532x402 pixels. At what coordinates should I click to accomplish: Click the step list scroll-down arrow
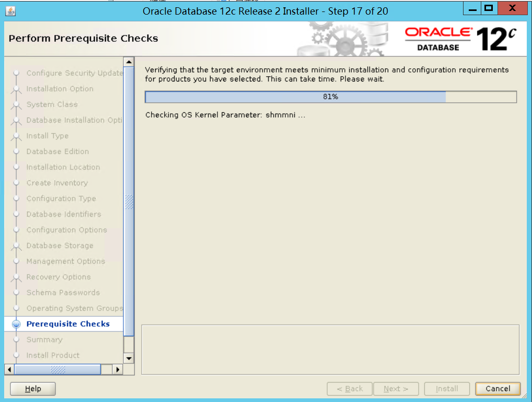click(x=129, y=358)
